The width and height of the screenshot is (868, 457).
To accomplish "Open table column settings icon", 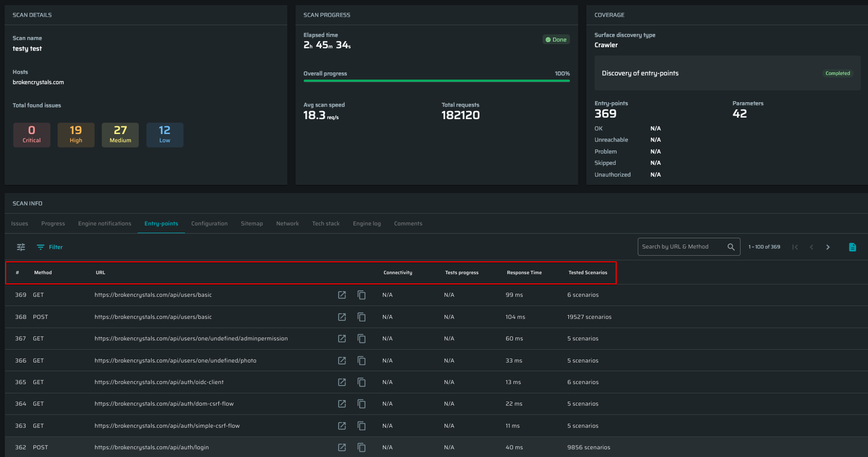I will pos(21,247).
